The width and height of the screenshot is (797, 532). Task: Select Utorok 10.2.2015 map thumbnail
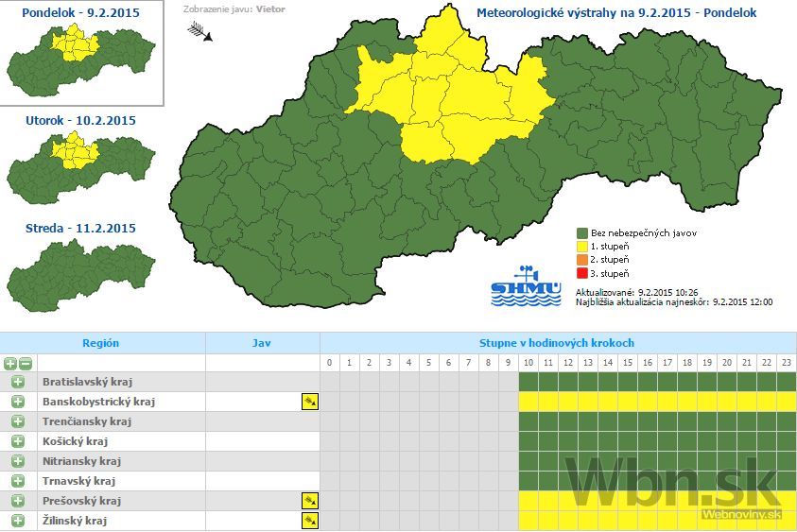(80, 167)
